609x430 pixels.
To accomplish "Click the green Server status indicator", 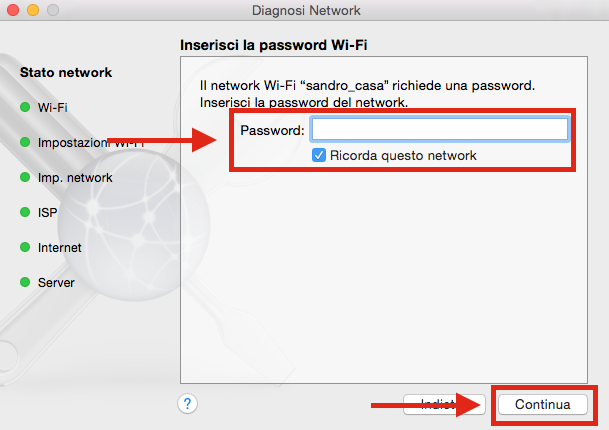I will tap(25, 282).
